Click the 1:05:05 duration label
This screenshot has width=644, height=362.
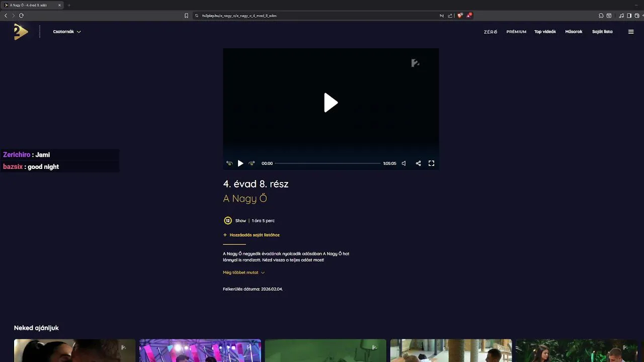coord(389,163)
